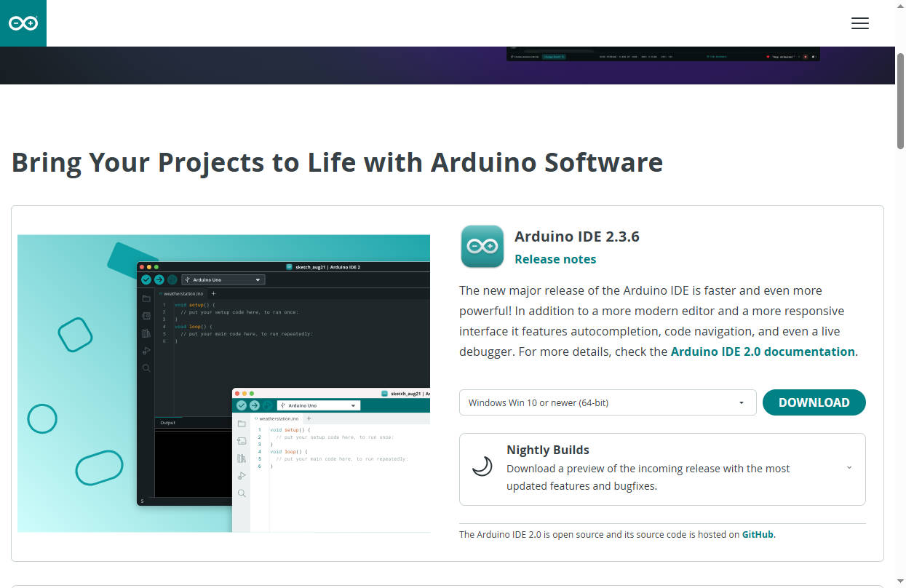Screen dimensions: 906x588
Task: Click Upload arrow icon in light IDE window
Action: pos(255,405)
